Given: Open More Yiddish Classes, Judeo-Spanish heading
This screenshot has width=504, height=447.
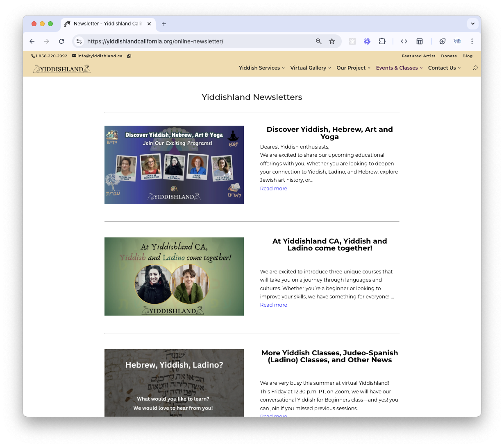Looking at the screenshot, I should [329, 356].
